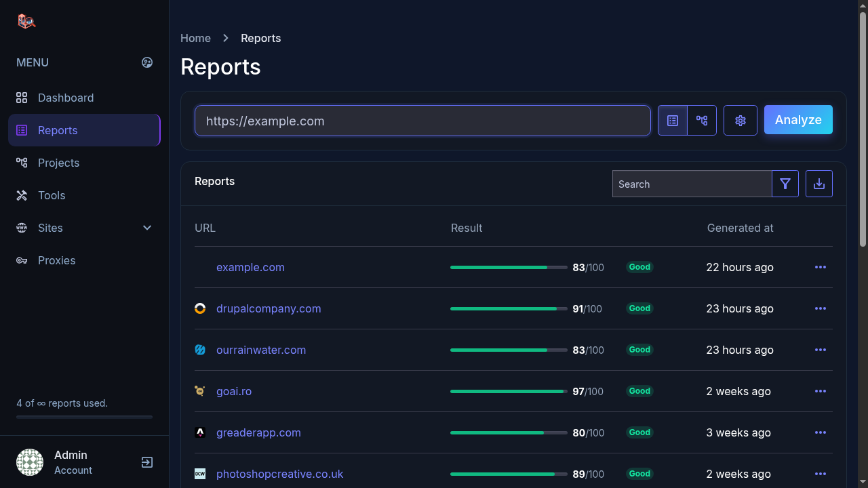Open the Admin account avatar
868x488 pixels.
point(30,462)
